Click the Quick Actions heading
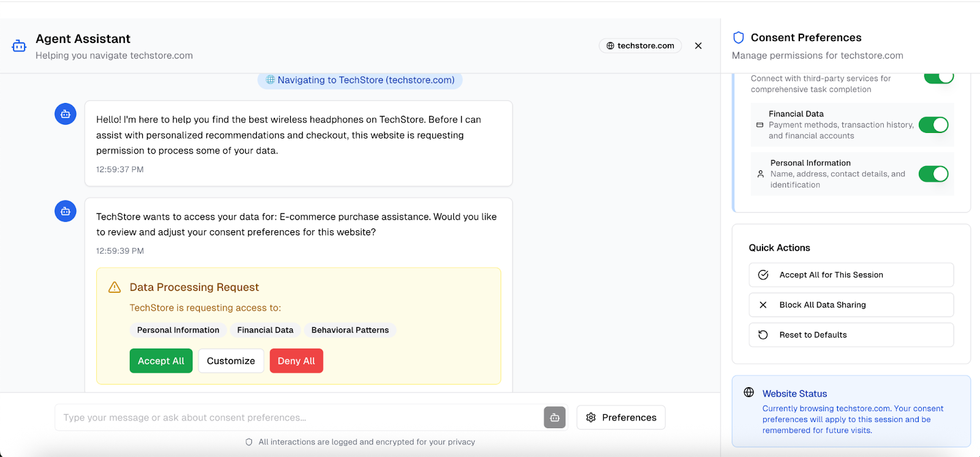980x457 pixels. (x=780, y=248)
